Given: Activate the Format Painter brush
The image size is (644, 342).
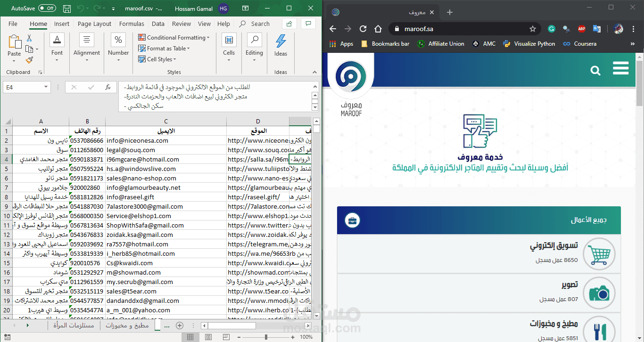Looking at the screenshot, I should 29,60.
